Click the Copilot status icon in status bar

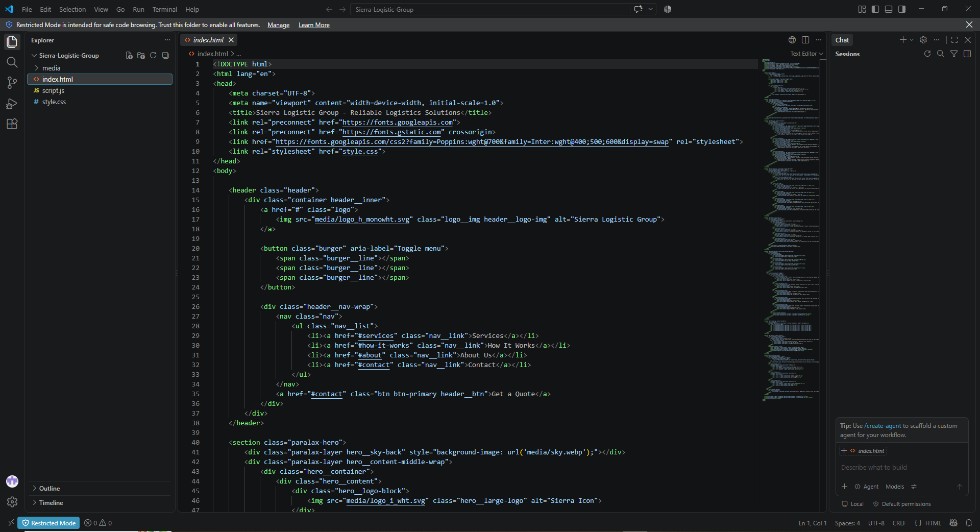click(953, 523)
